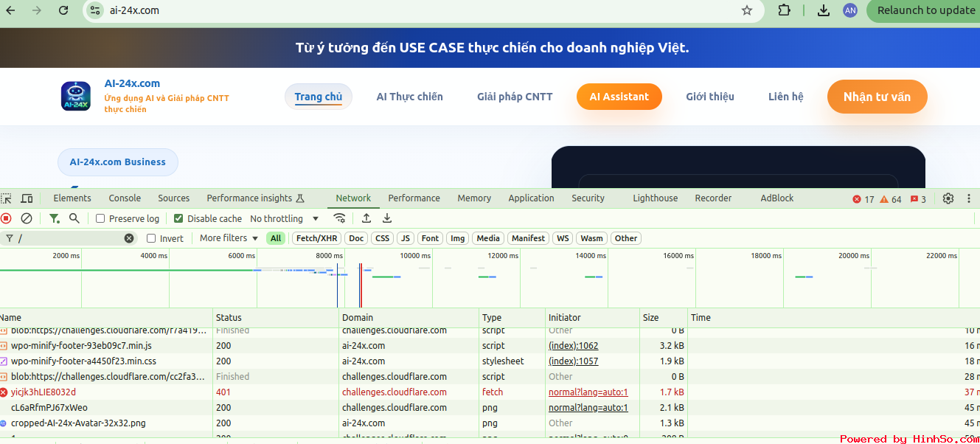Filter requests by JS type
The width and height of the screenshot is (980, 444).
click(x=406, y=238)
